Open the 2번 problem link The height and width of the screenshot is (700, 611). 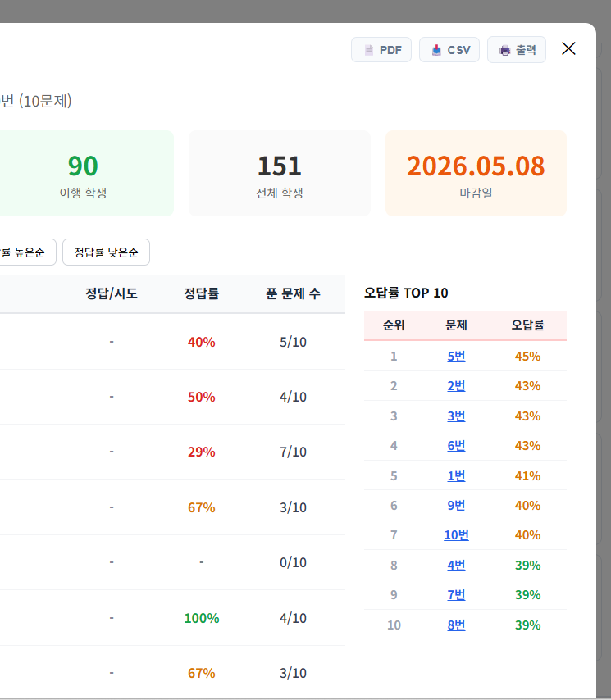click(456, 386)
